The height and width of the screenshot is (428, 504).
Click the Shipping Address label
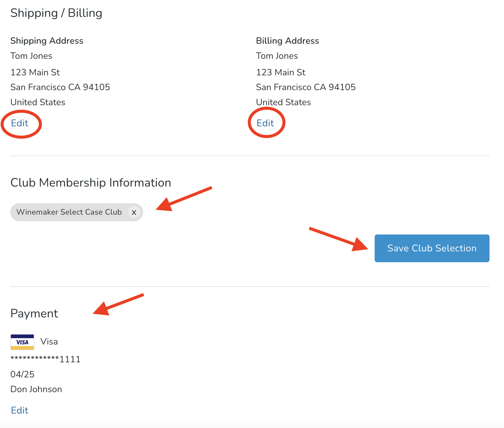pyautogui.click(x=47, y=41)
